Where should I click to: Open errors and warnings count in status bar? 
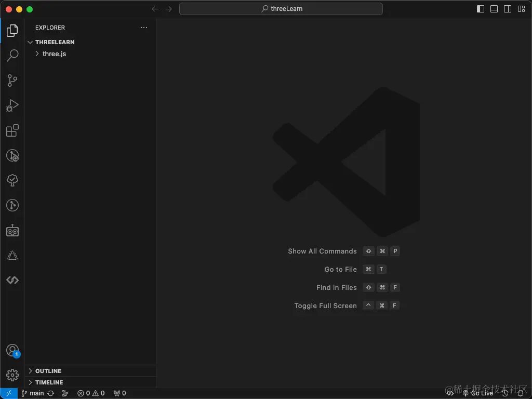coord(91,393)
